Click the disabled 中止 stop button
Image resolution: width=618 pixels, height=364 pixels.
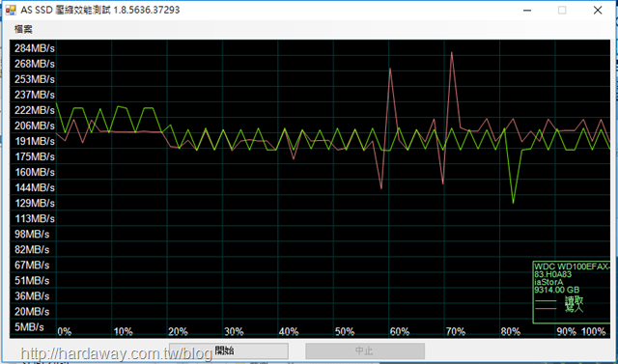pyautogui.click(x=365, y=350)
